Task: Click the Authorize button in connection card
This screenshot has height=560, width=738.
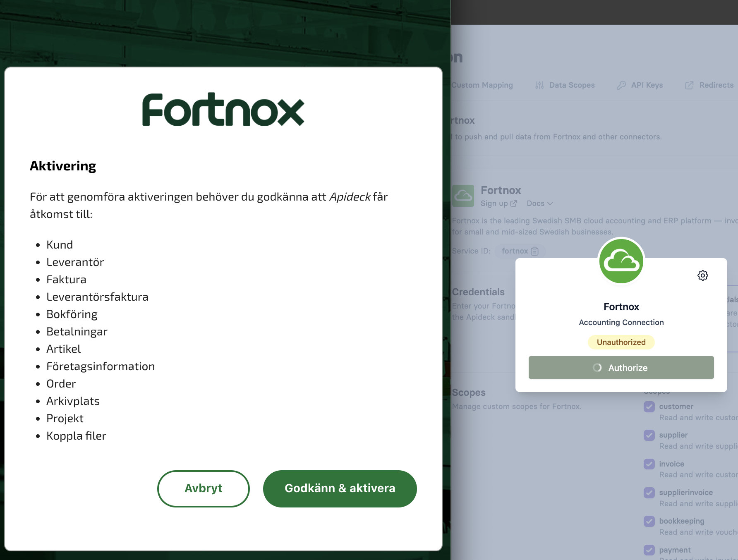Action: [621, 368]
